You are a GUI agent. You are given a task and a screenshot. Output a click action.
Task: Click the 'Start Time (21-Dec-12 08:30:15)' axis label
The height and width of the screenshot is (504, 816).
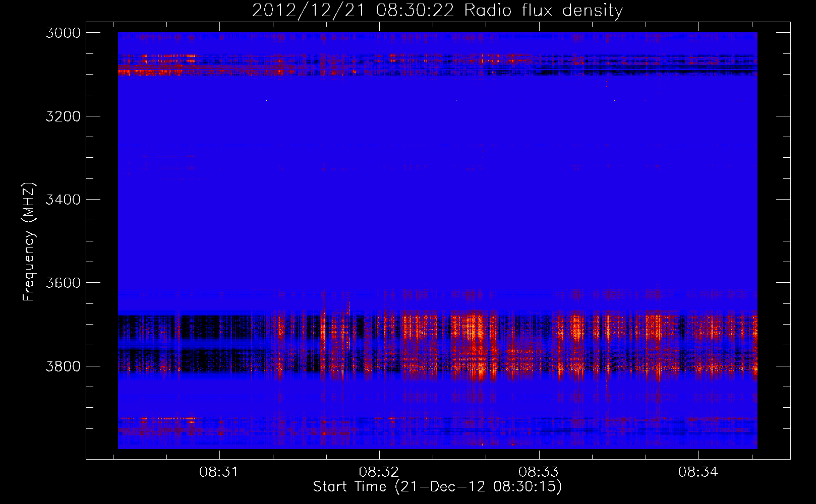click(x=437, y=487)
